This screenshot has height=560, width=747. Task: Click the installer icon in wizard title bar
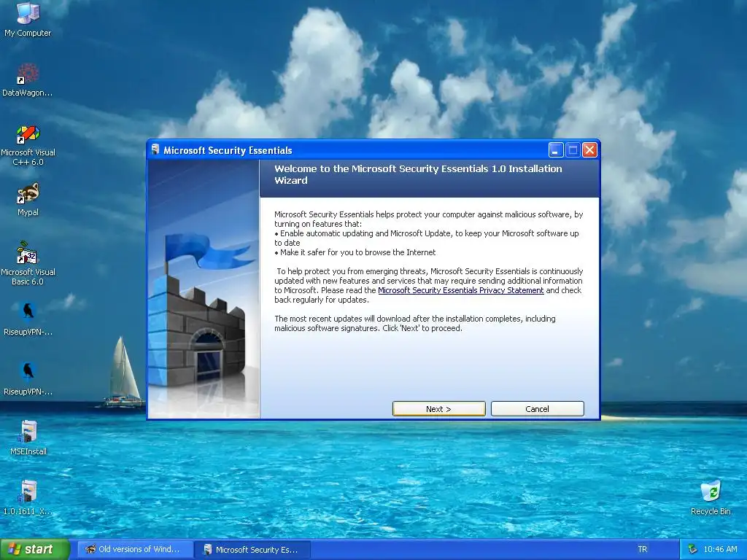tap(155, 150)
